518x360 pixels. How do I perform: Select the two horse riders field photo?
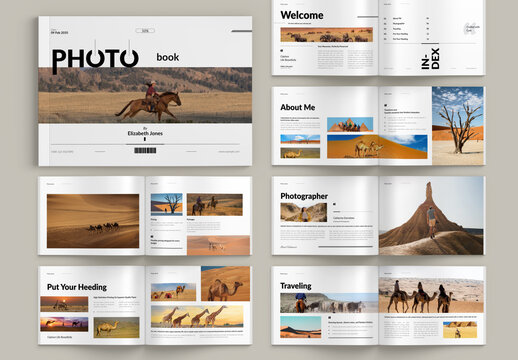click(x=215, y=204)
